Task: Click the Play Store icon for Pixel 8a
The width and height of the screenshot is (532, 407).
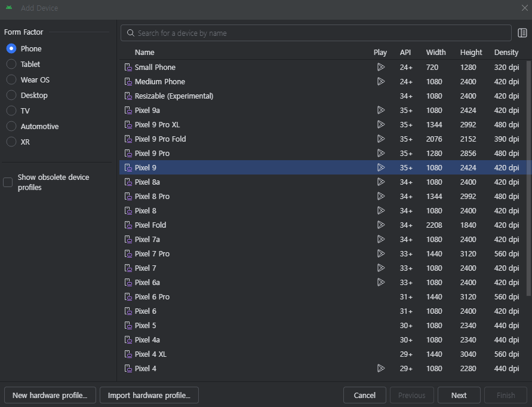Action: click(x=381, y=182)
